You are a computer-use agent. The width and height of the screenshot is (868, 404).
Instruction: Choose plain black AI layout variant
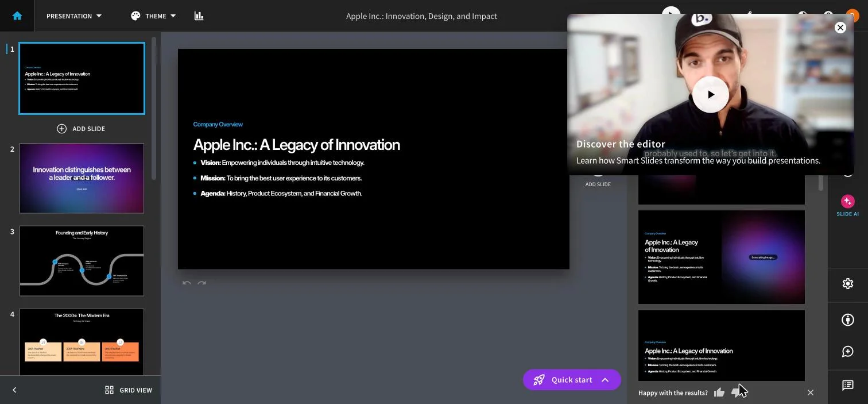pyautogui.click(x=722, y=345)
